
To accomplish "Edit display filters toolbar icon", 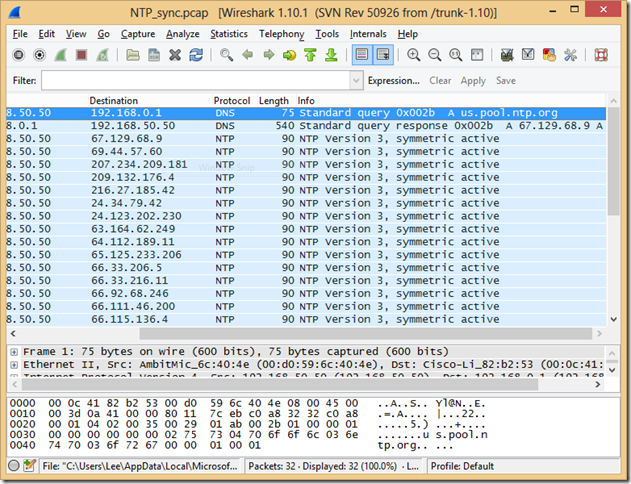I will pyautogui.click(x=528, y=55).
